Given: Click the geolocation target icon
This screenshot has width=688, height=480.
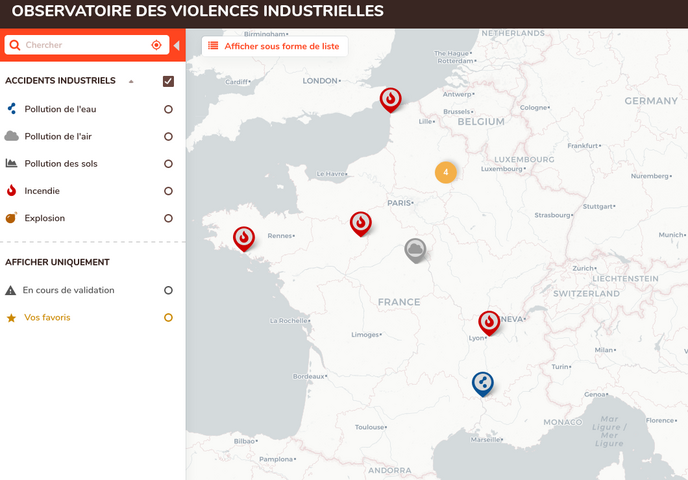Looking at the screenshot, I should [156, 45].
